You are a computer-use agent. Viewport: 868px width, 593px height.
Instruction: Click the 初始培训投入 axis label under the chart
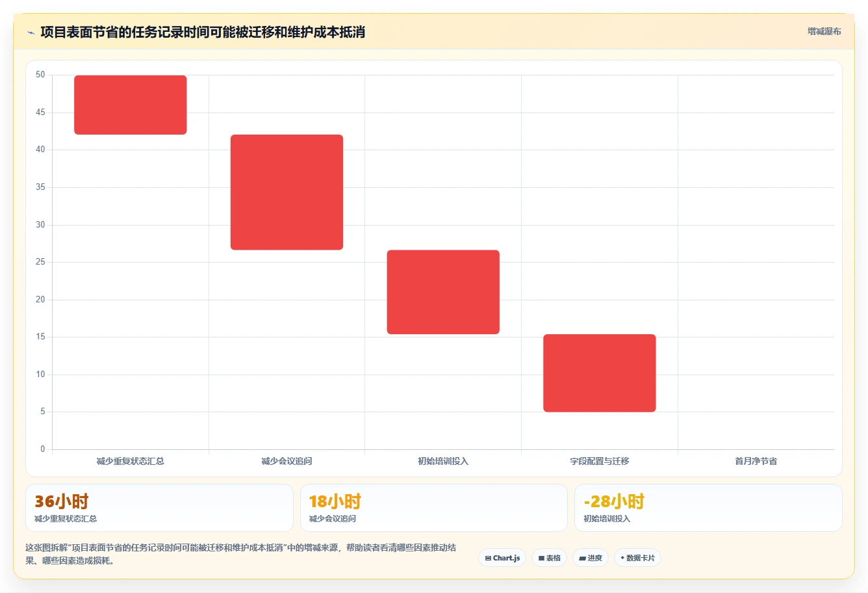pos(443,461)
